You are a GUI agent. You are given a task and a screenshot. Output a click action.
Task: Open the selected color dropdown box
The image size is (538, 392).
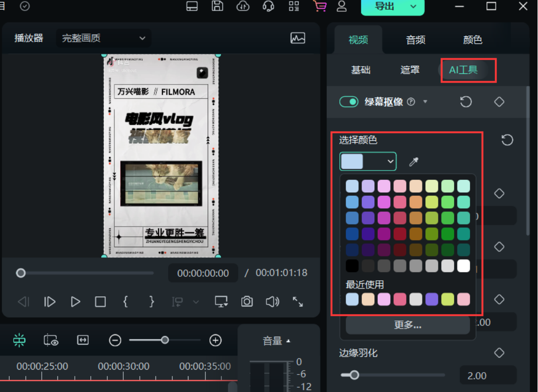(x=368, y=161)
